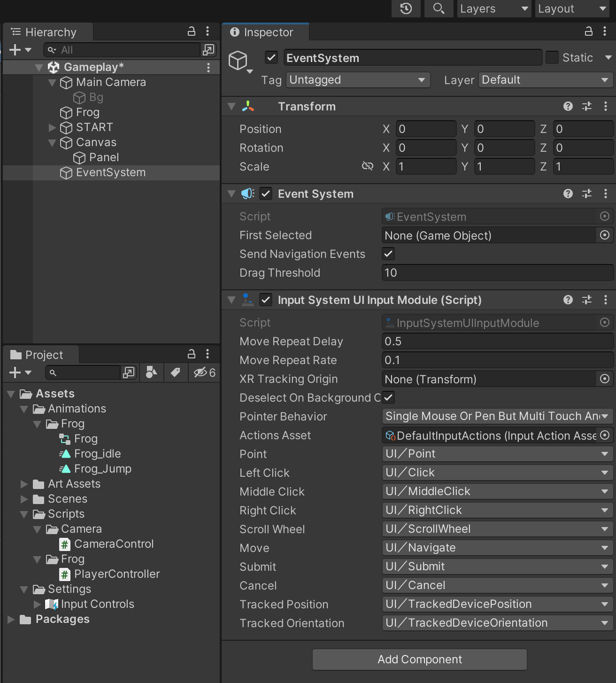Click Search by Label tag icon in Project
Image resolution: width=616 pixels, height=683 pixels.
[176, 373]
